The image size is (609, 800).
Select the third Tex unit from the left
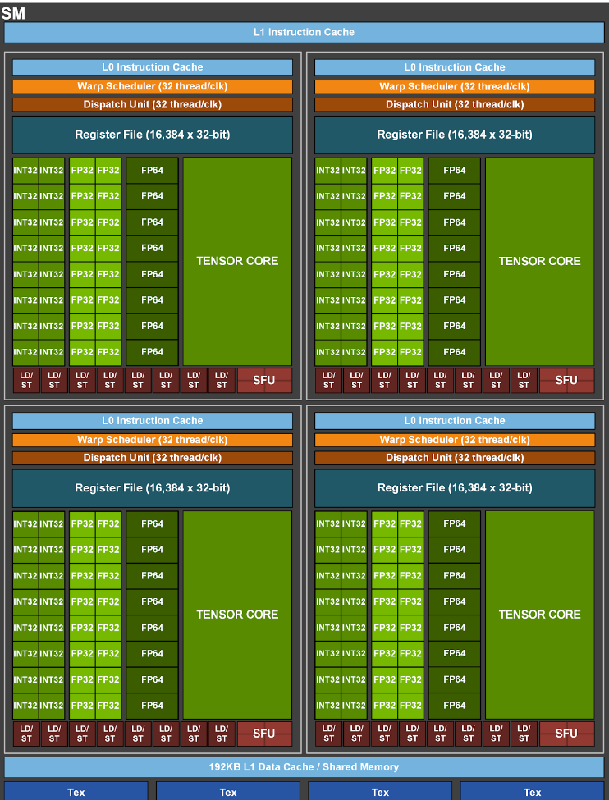(380, 791)
